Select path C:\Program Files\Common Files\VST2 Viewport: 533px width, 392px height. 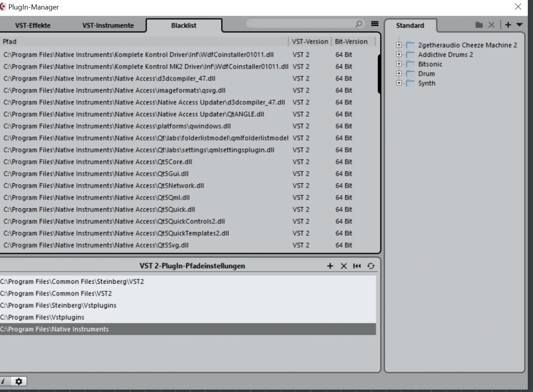[188, 293]
